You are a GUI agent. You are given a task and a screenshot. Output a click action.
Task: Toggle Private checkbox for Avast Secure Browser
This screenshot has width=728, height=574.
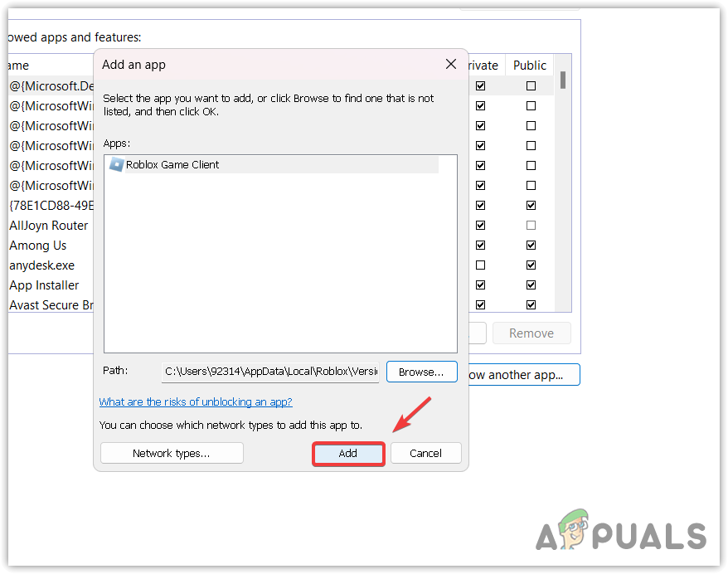[x=480, y=304]
